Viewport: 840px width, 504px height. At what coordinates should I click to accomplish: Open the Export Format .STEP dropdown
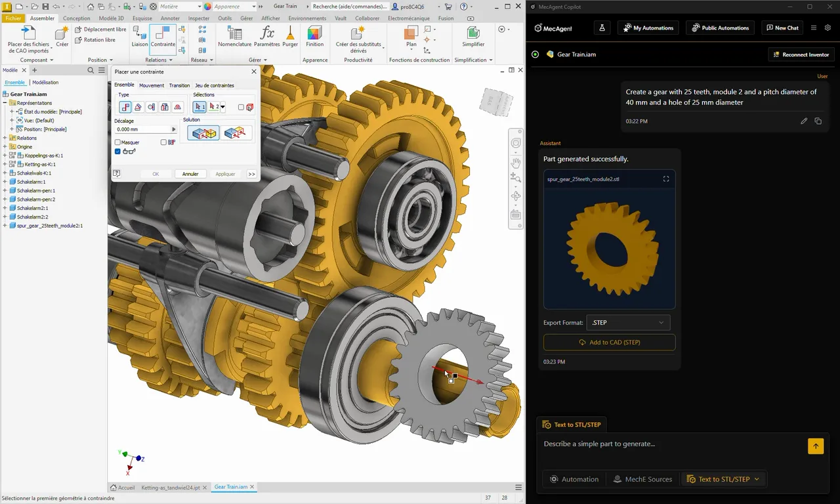[628, 322]
